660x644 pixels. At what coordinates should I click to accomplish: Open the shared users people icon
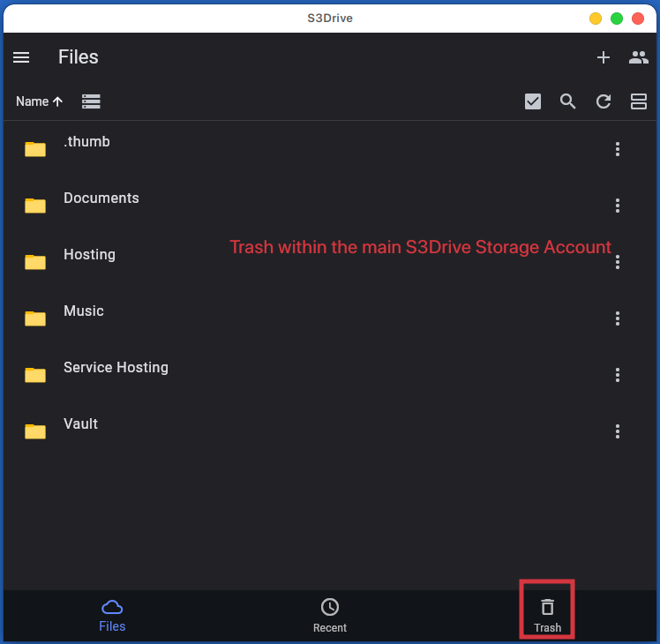pos(638,57)
